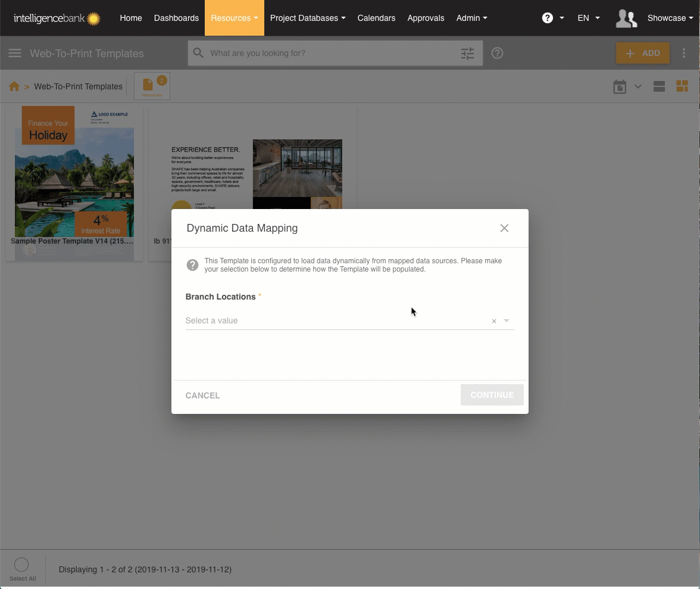
Task: Click the Continue button
Action: pyautogui.click(x=492, y=395)
